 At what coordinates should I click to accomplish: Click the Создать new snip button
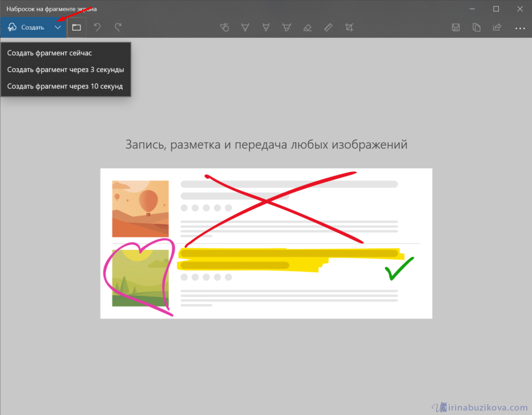pyautogui.click(x=26, y=27)
